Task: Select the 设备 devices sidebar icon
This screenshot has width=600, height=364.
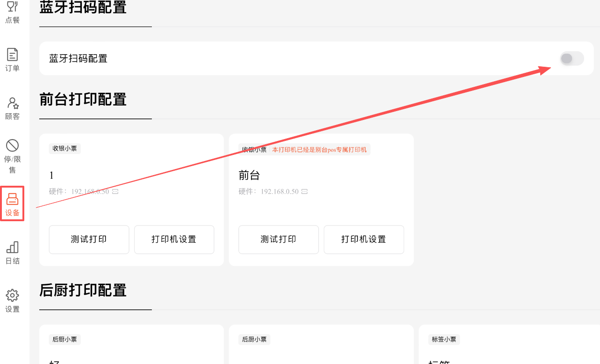Action: [12, 204]
